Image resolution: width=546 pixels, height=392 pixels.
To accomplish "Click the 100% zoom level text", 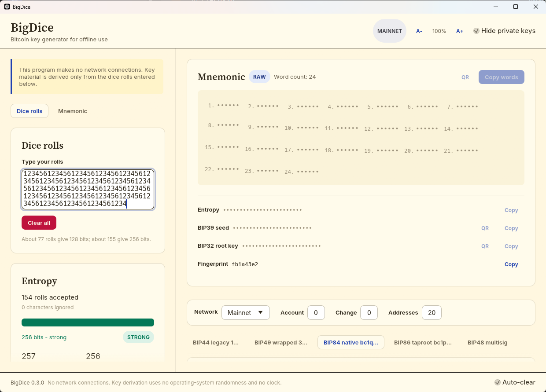I will (x=439, y=31).
